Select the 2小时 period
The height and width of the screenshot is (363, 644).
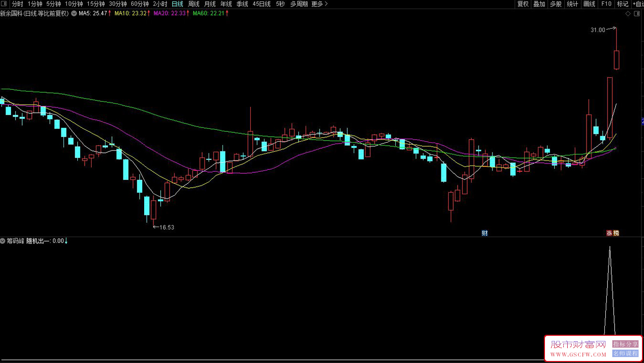[160, 4]
